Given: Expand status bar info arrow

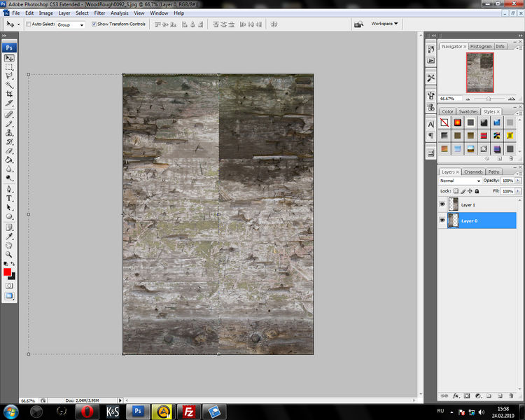Looking at the screenshot, I should (x=120, y=400).
